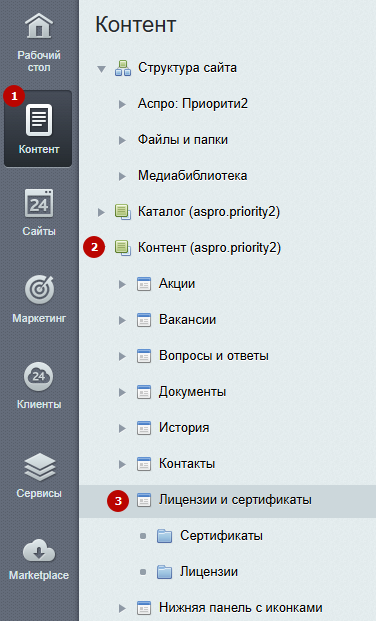Expand the Медиабиблиотека node

click(122, 176)
